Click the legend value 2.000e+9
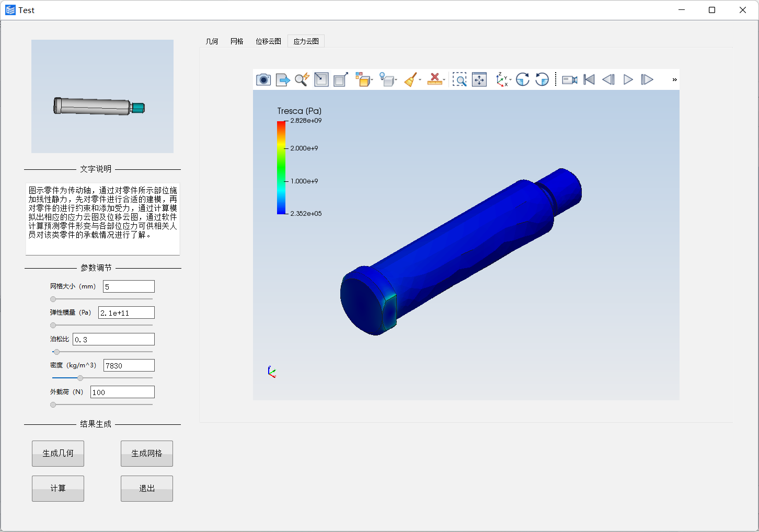This screenshot has height=532, width=759. pos(304,148)
